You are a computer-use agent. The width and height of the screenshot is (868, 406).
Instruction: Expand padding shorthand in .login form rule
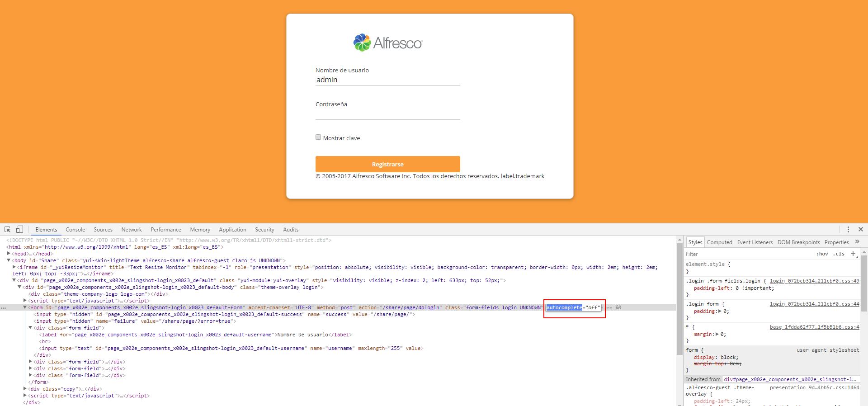[x=720, y=311]
